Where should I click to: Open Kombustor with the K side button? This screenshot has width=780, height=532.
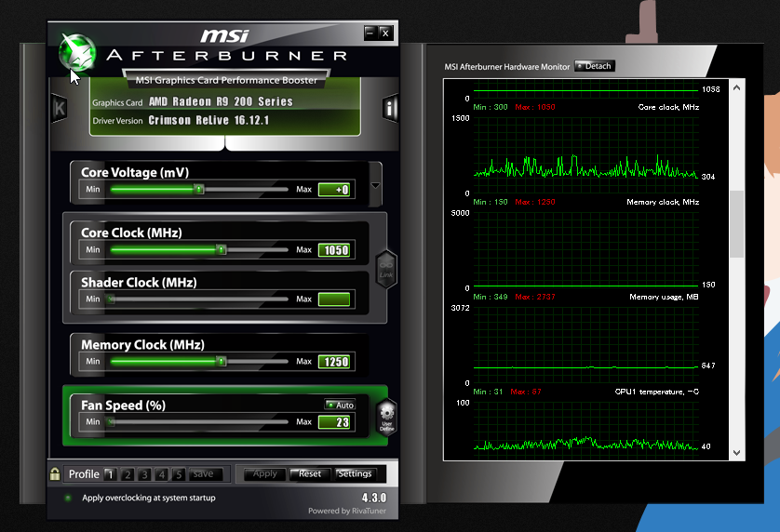(x=60, y=108)
